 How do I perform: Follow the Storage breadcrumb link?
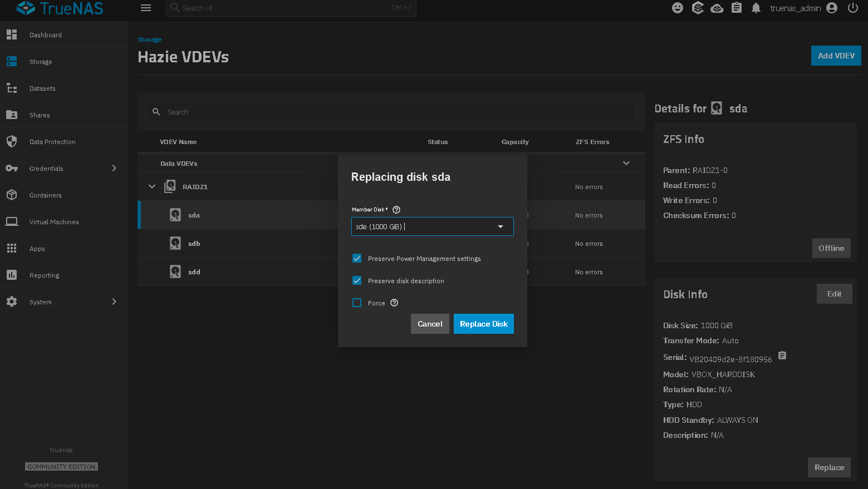150,39
